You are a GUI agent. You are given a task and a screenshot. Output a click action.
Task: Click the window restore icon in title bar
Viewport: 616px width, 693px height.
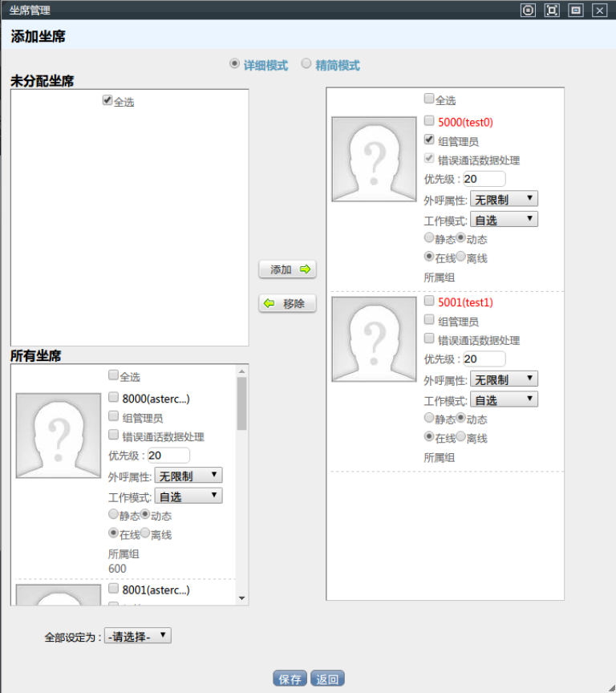575,10
